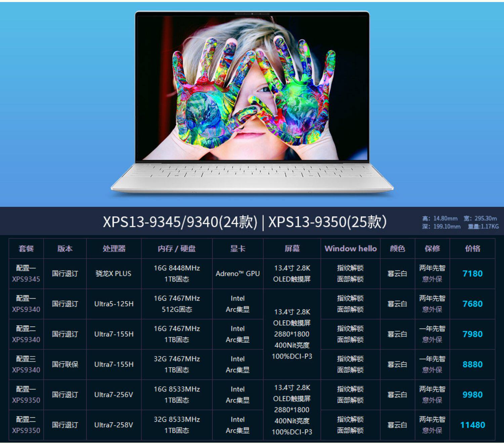Viewport: 504px width, 444px height.
Task: Select the 配置二 XPS9350 package cell
Action: click(26, 425)
